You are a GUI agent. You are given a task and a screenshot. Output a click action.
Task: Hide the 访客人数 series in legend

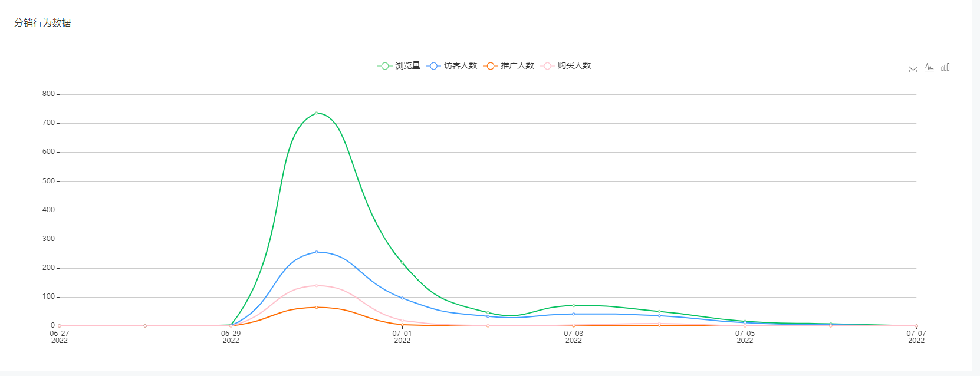[452, 66]
